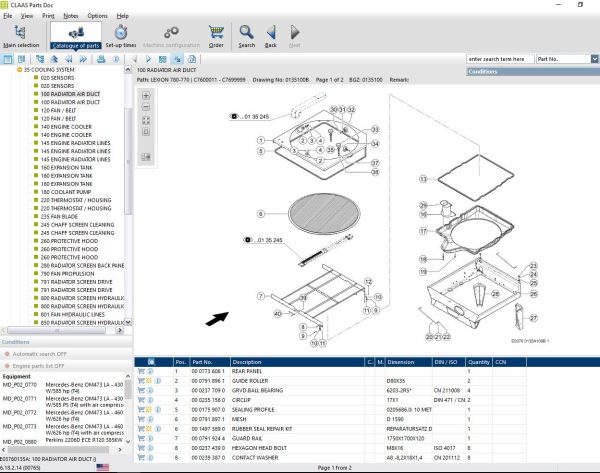Viewport: 600px width, 473px height.
Task: Select equipment MD_P02_0770 row
Action: [63, 388]
